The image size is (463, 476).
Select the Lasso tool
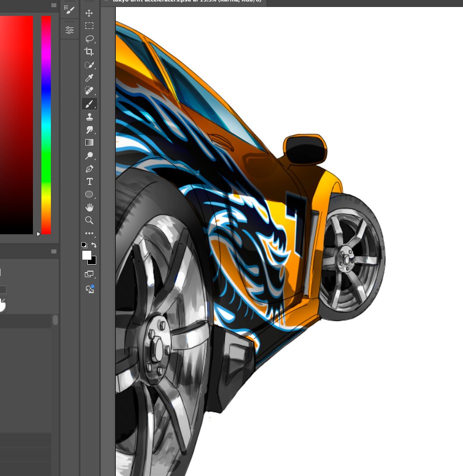(89, 39)
